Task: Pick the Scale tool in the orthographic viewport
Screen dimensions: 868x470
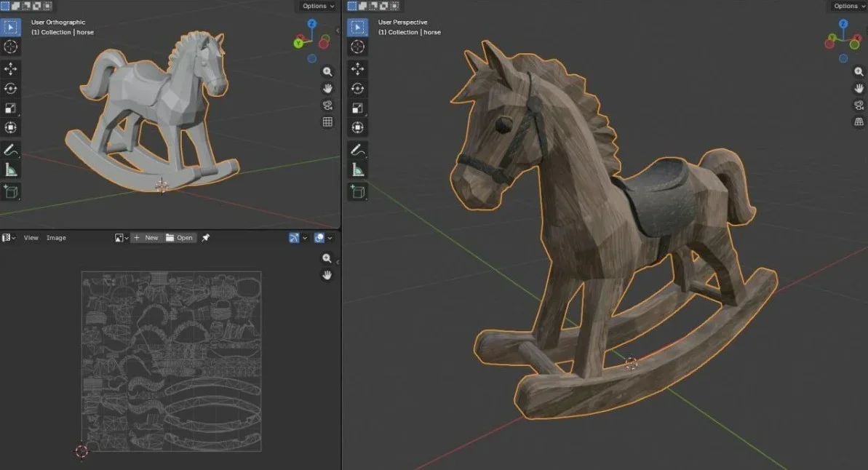Action: [x=11, y=108]
